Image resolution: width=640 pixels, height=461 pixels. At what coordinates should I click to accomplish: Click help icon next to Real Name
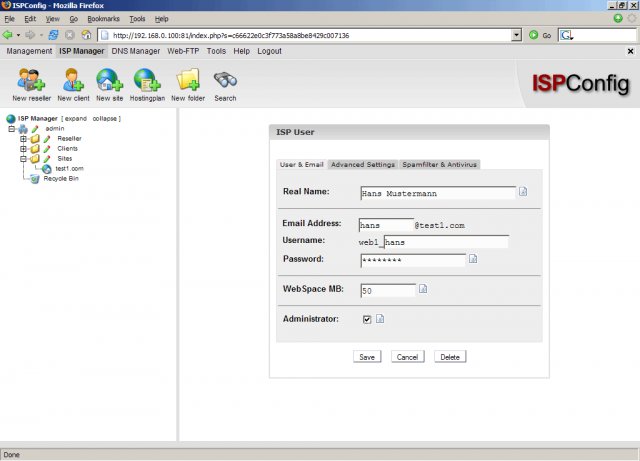coord(523,192)
